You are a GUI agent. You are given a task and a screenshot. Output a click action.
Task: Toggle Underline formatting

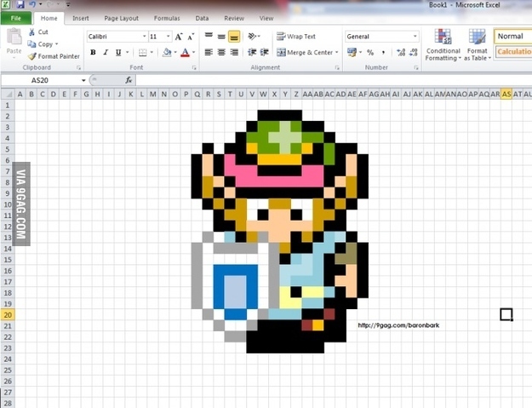coord(118,52)
